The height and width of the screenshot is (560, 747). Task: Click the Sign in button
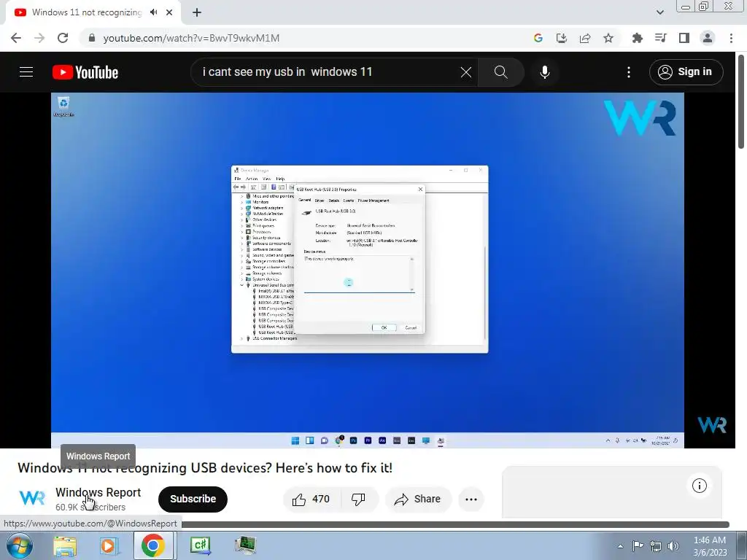pyautogui.click(x=686, y=72)
